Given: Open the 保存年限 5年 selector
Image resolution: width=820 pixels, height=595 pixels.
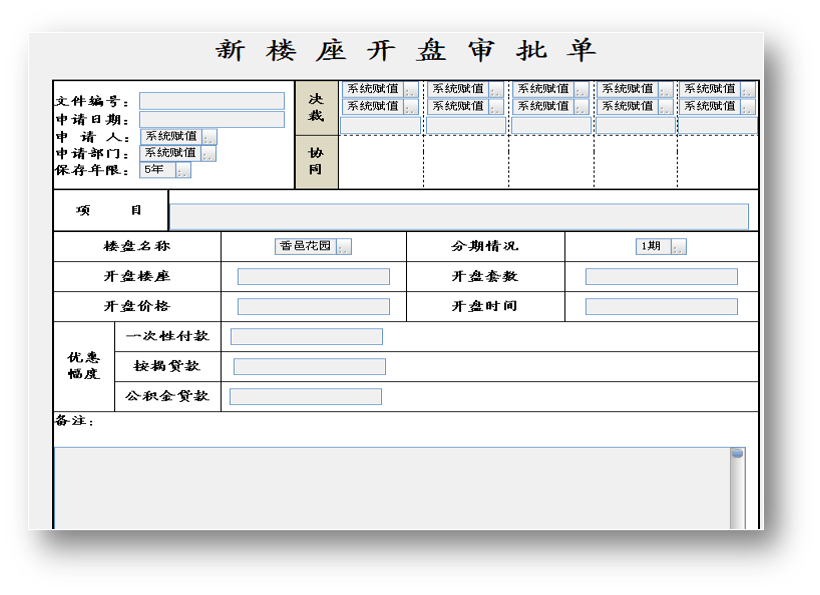Looking at the screenshot, I should point(181,171).
